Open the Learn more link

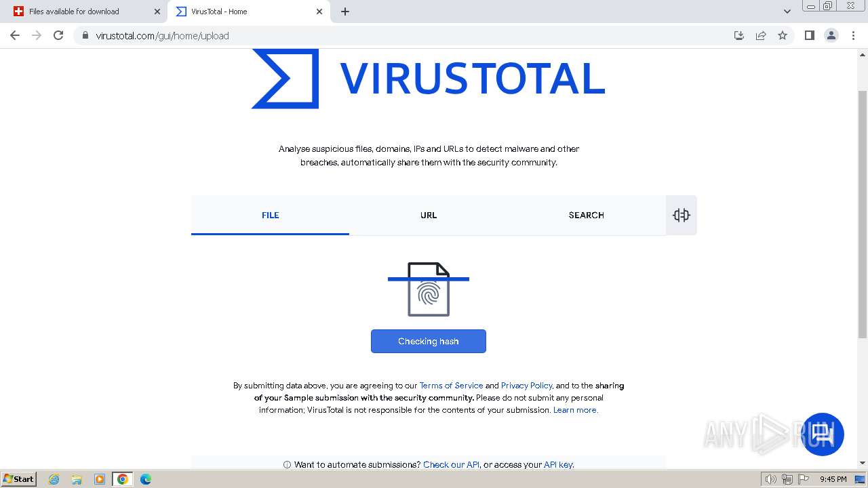[x=575, y=410]
